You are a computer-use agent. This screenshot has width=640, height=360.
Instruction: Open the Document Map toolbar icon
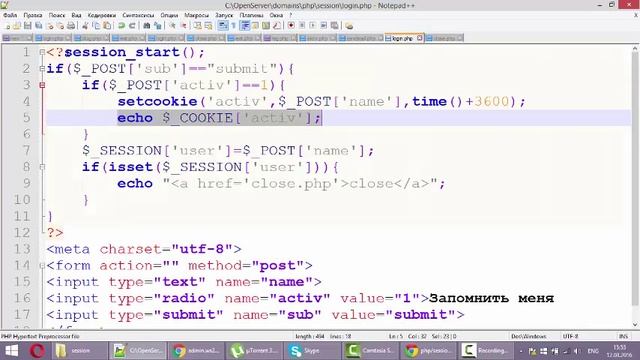click(x=266, y=26)
